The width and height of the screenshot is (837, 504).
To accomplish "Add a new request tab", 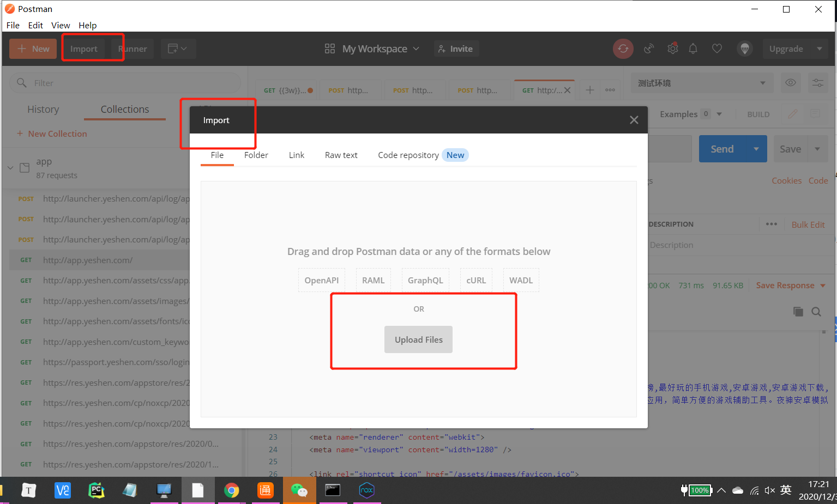I will click(590, 90).
